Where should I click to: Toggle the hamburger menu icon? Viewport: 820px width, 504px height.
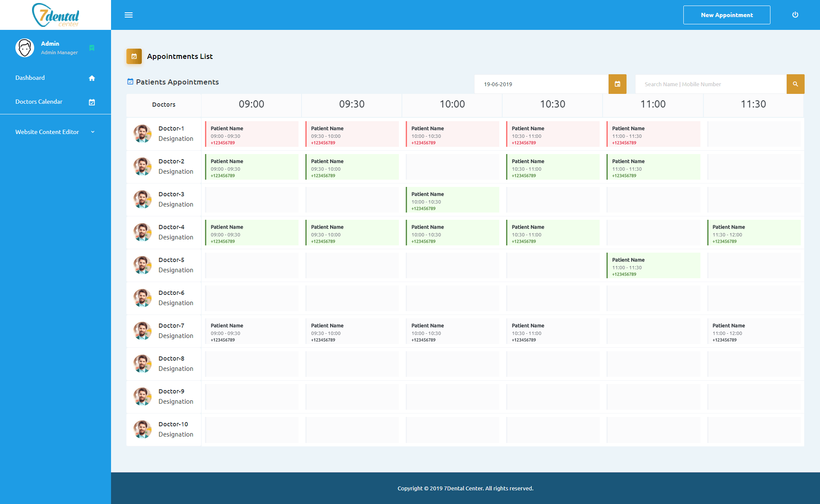coord(129,15)
